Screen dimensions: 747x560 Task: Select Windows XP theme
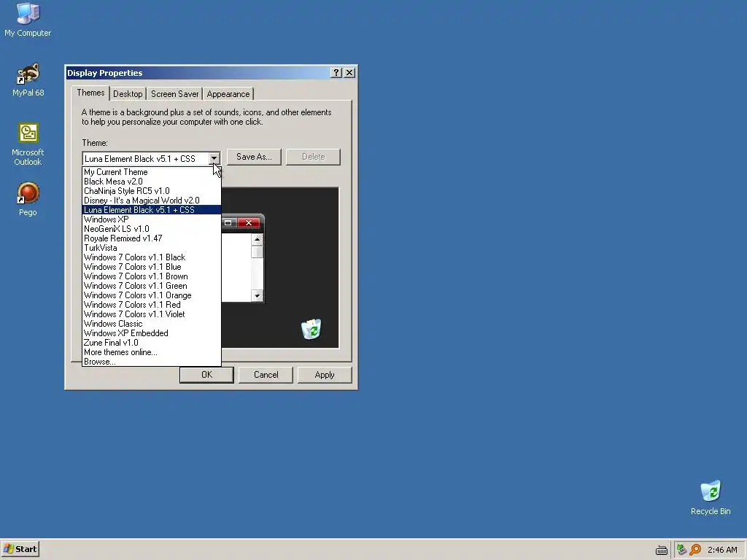coord(152,219)
